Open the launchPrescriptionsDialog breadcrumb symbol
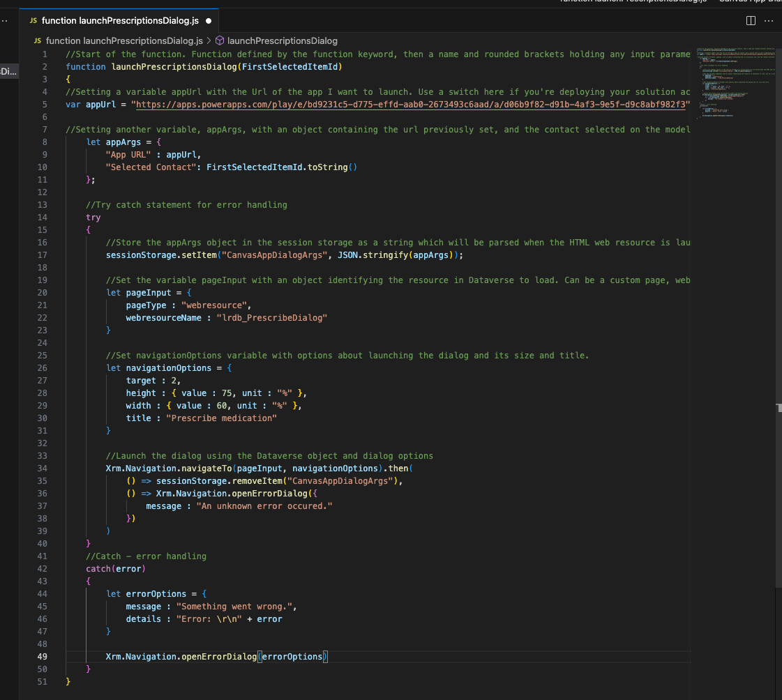The image size is (782, 700). [x=283, y=41]
